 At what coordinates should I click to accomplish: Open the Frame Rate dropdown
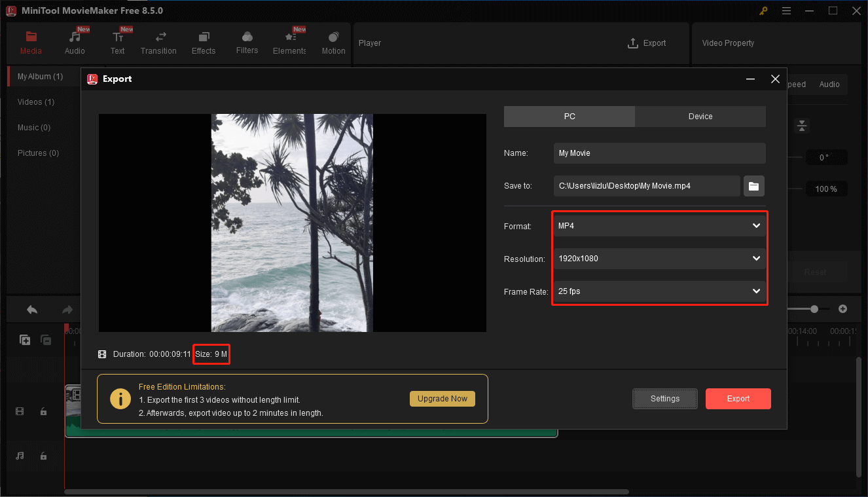pos(659,291)
